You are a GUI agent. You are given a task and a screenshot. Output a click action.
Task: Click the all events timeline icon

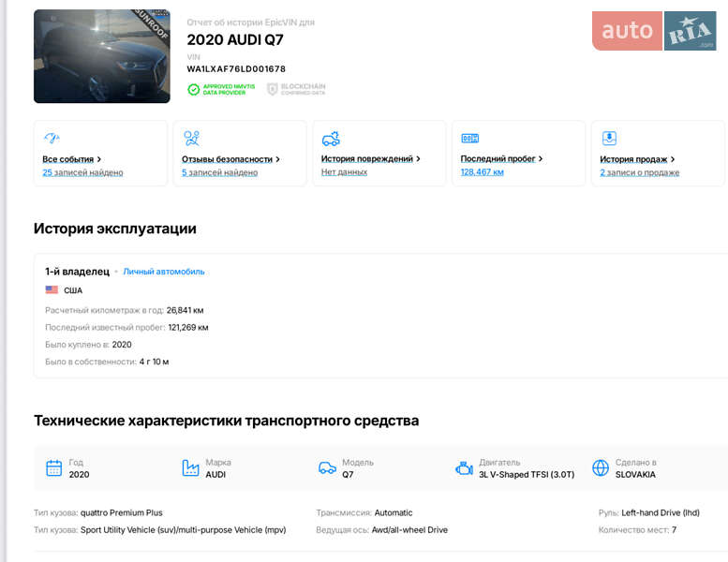click(52, 139)
